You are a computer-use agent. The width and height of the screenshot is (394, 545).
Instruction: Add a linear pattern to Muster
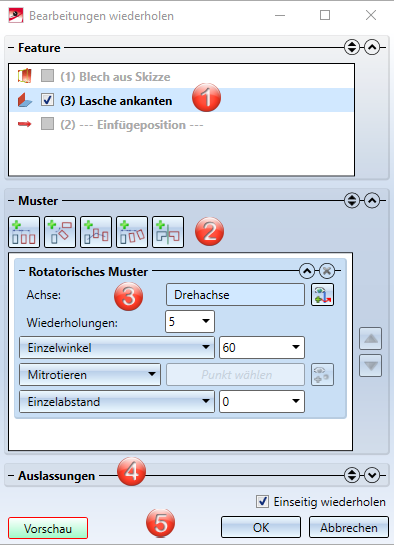(24, 232)
